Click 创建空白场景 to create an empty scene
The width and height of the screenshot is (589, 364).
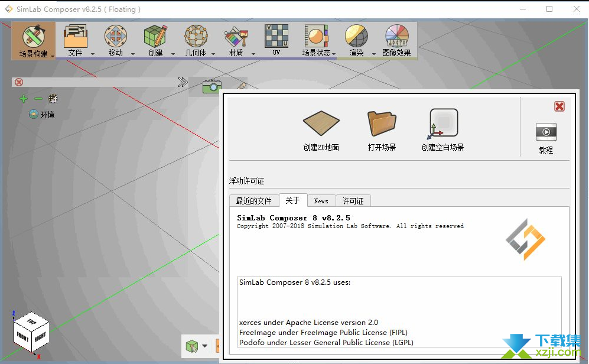442,130
